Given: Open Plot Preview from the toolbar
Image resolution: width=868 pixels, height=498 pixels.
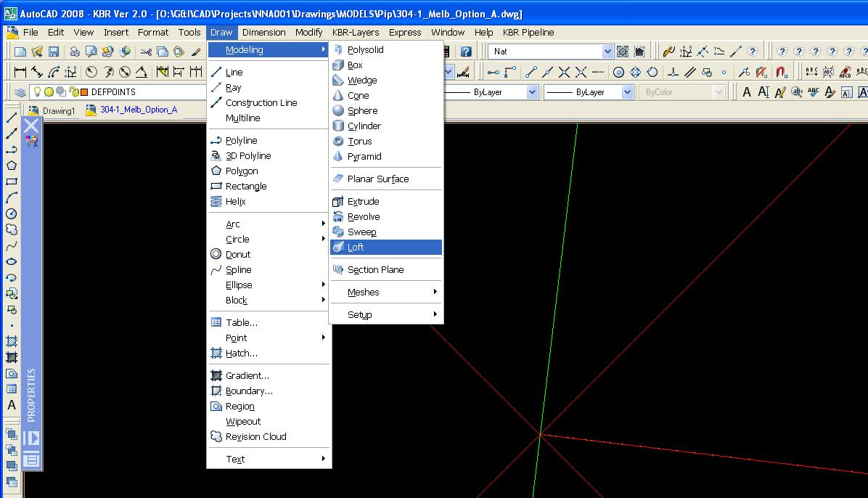Looking at the screenshot, I should pos(91,52).
